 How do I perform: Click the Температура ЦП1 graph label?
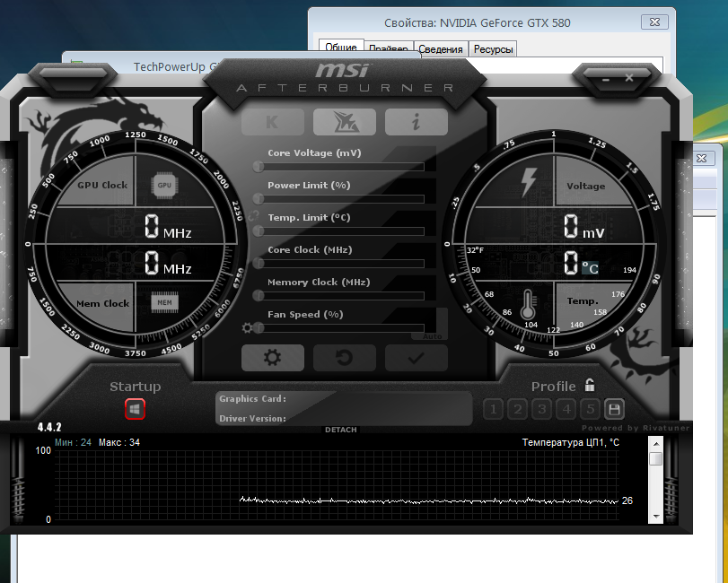pyautogui.click(x=571, y=442)
